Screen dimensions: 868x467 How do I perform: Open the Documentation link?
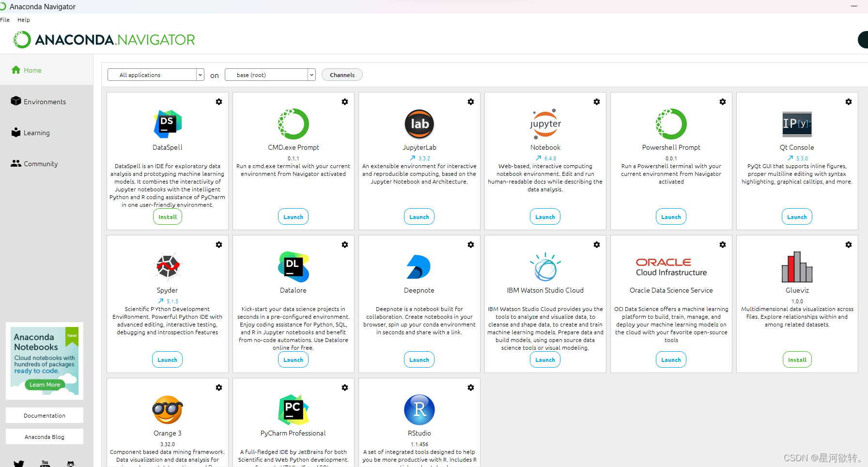[45, 415]
